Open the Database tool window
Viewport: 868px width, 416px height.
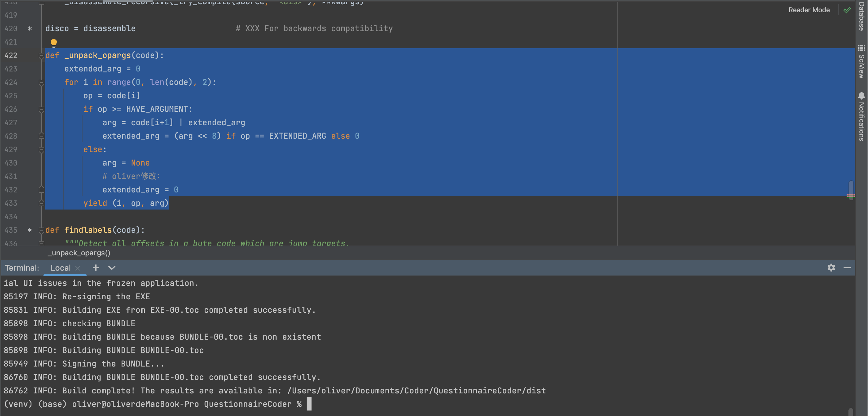(x=862, y=17)
